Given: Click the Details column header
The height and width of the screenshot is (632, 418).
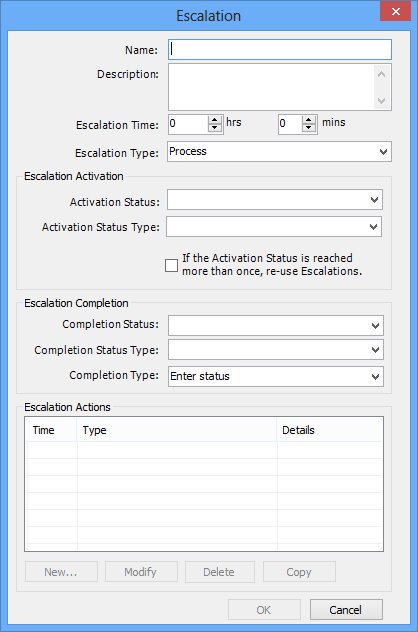Looking at the screenshot, I should tap(329, 430).
